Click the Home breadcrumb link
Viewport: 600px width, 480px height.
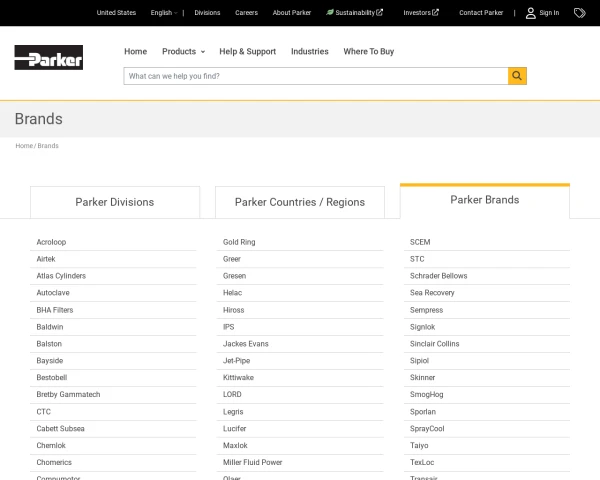pos(24,146)
